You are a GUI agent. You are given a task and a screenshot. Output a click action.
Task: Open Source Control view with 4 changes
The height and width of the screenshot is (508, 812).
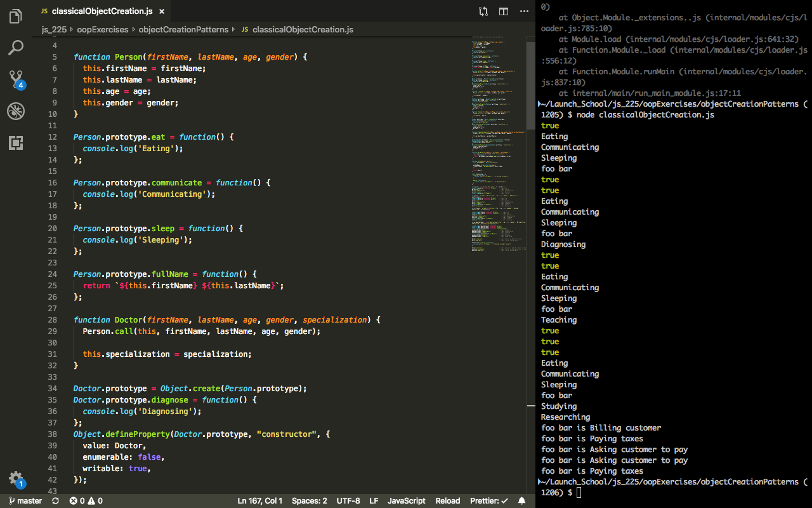[x=16, y=79]
